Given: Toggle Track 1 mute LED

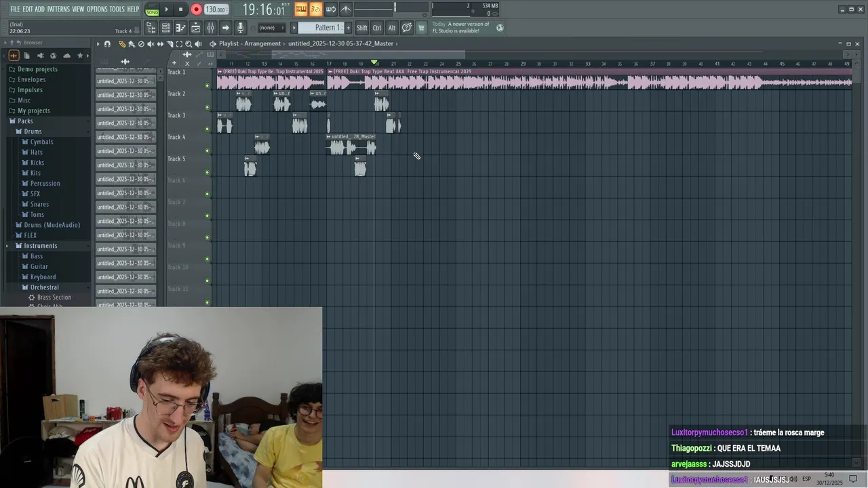Looking at the screenshot, I should (x=208, y=85).
